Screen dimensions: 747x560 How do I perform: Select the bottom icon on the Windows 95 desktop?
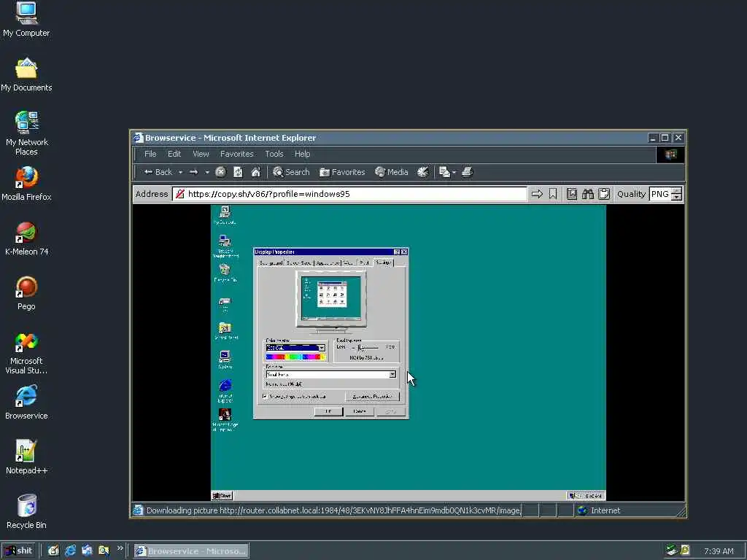(225, 419)
